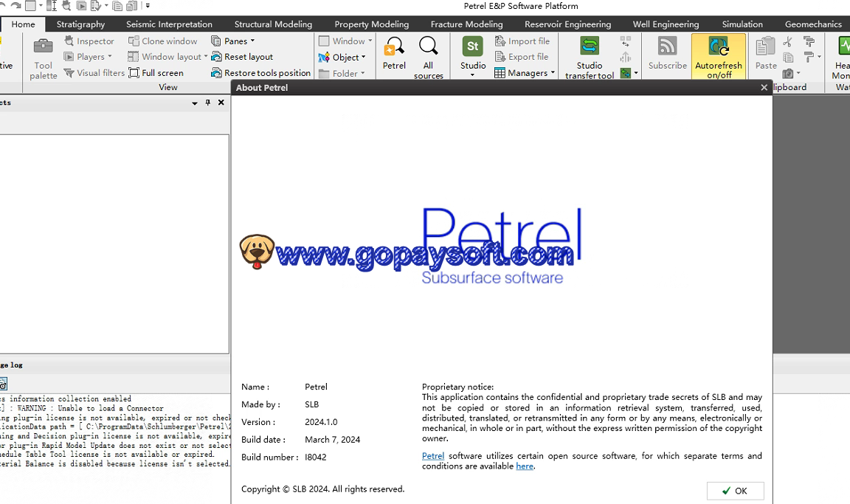850x504 pixels.
Task: Toggle Autorefresh on/off
Action: point(719,57)
